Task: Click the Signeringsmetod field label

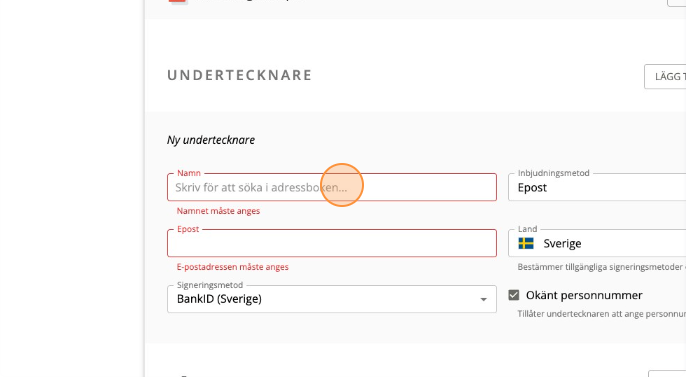Action: point(210,285)
